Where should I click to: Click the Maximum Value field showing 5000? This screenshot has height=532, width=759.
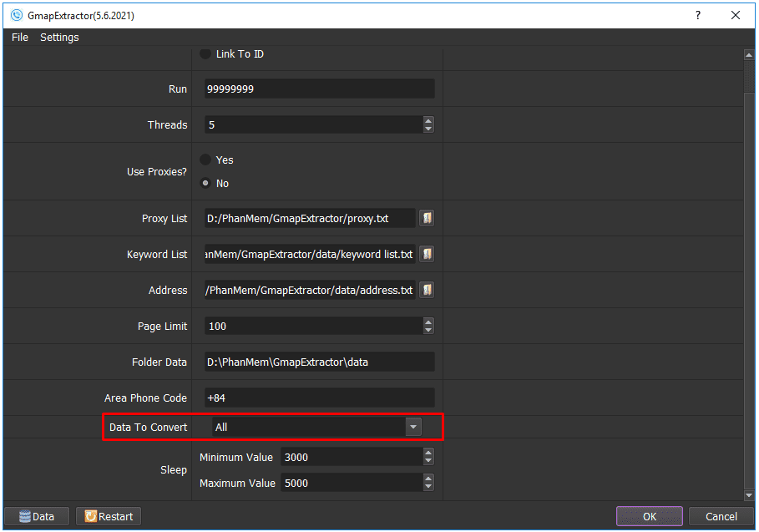pos(352,483)
